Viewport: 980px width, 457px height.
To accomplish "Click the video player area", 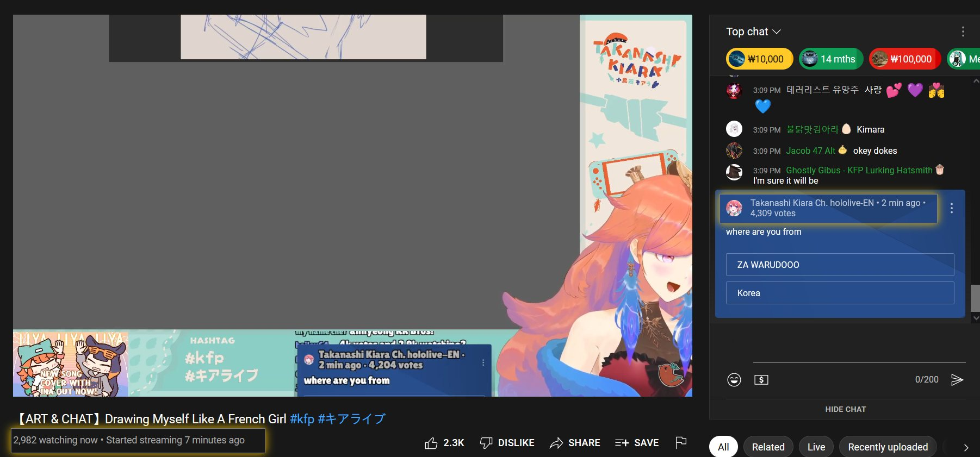I will (x=352, y=205).
